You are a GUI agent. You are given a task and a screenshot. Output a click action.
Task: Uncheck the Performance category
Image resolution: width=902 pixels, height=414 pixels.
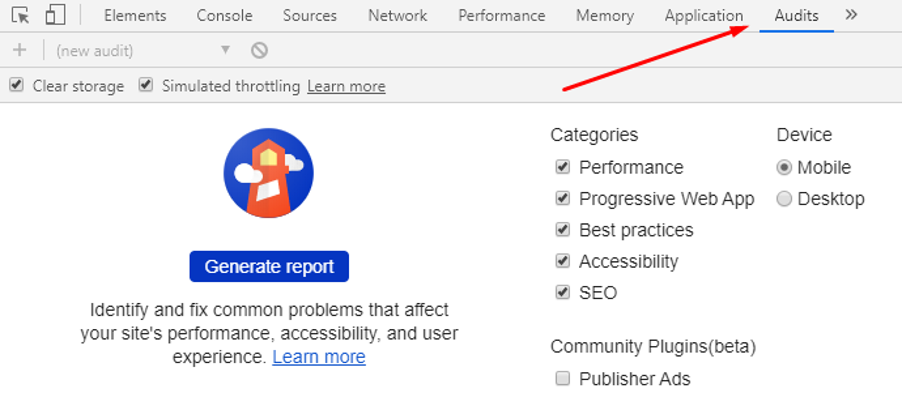(563, 167)
